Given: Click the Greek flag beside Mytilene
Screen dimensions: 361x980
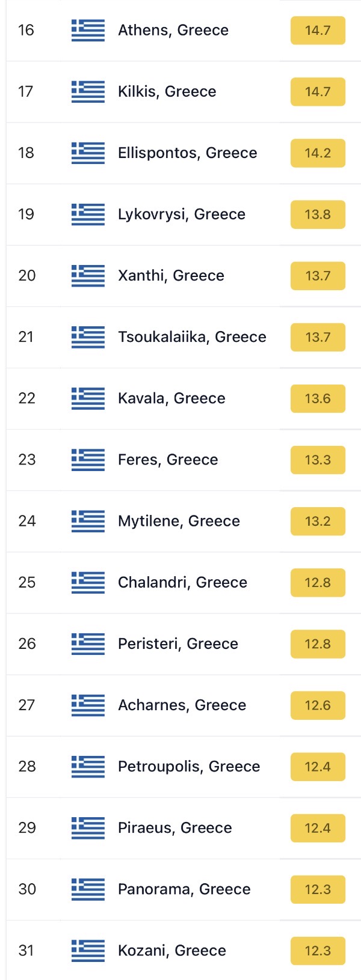Looking at the screenshot, I should (88, 520).
